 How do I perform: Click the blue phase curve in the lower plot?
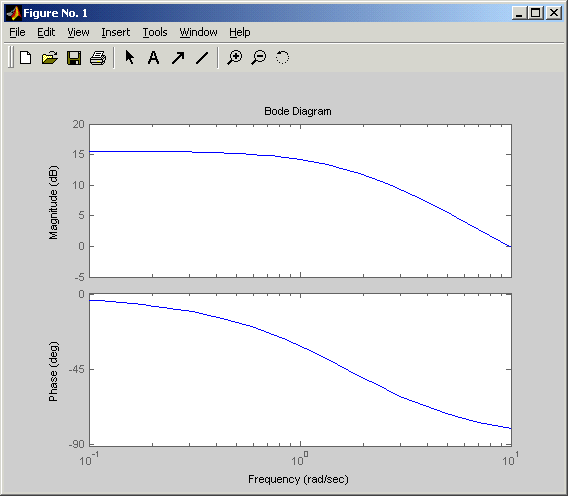[x=300, y=346]
